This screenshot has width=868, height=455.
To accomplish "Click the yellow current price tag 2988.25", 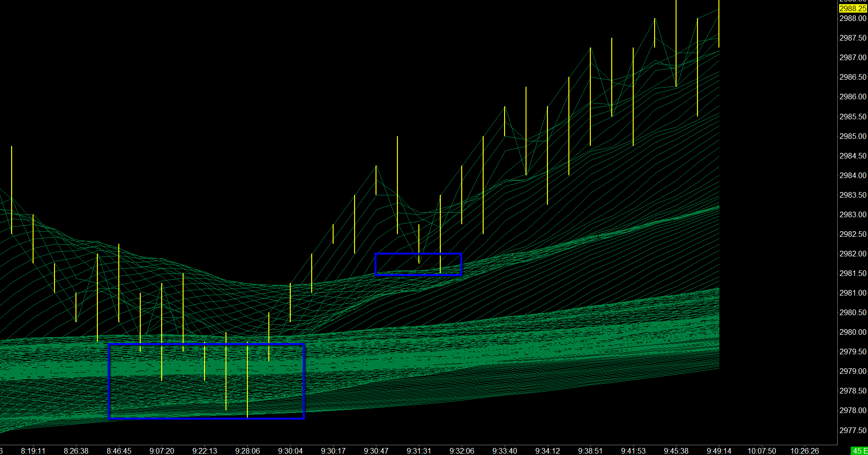I will tap(853, 8).
